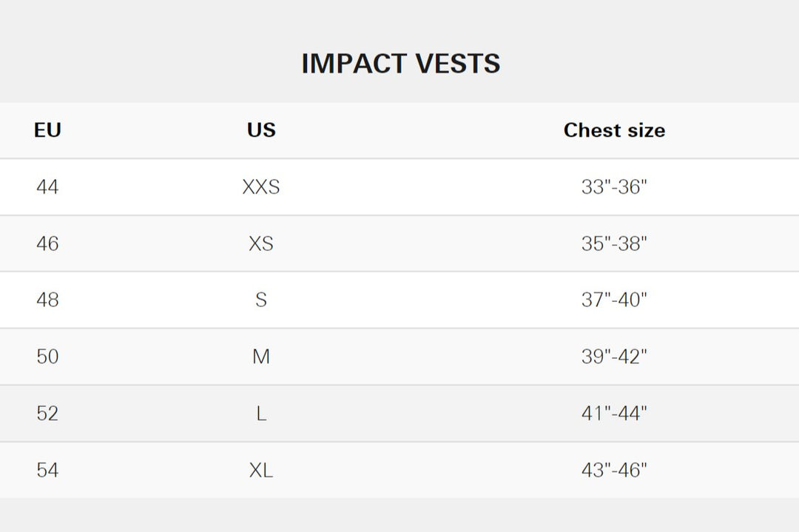Select the XL size cell
This screenshot has height=532, width=799.
tap(261, 470)
